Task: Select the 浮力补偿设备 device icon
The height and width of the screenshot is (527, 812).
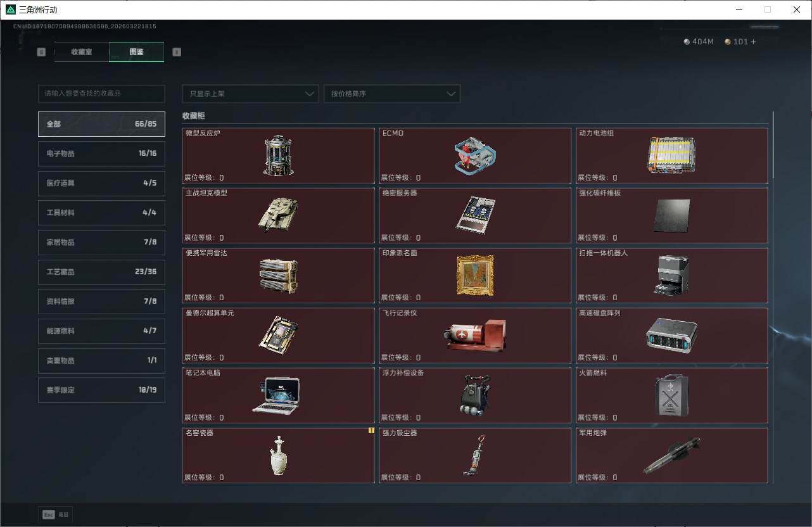Action: click(475, 395)
